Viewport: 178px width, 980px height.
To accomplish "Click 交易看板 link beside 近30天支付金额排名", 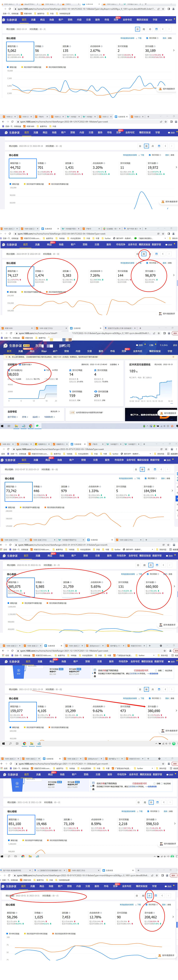I will (x=114, y=364).
